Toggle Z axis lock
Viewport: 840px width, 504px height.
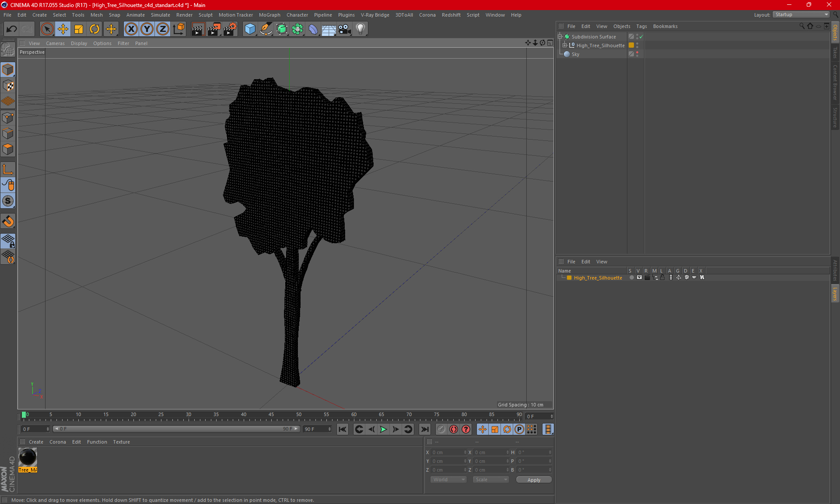point(163,29)
